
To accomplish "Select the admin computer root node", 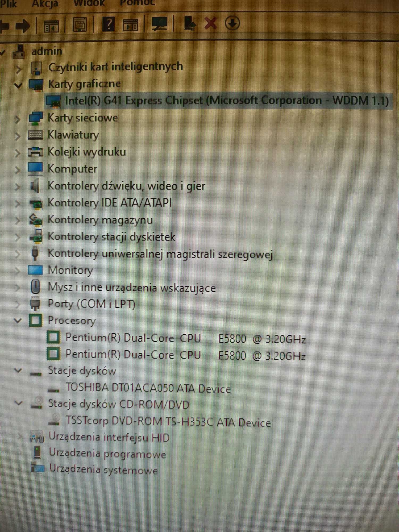I will 47,51.
